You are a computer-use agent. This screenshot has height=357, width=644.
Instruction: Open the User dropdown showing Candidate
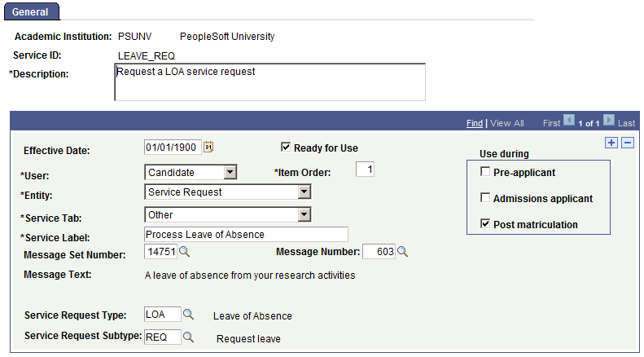point(230,173)
